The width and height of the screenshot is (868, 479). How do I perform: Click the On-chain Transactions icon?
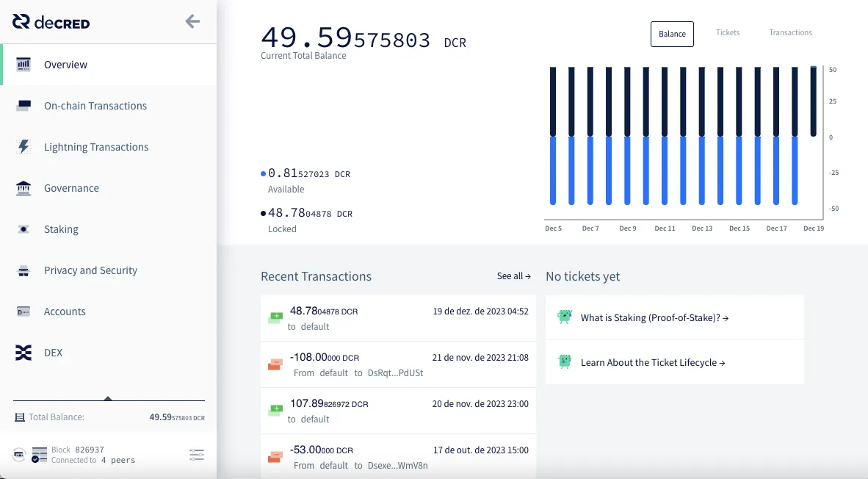tap(23, 105)
